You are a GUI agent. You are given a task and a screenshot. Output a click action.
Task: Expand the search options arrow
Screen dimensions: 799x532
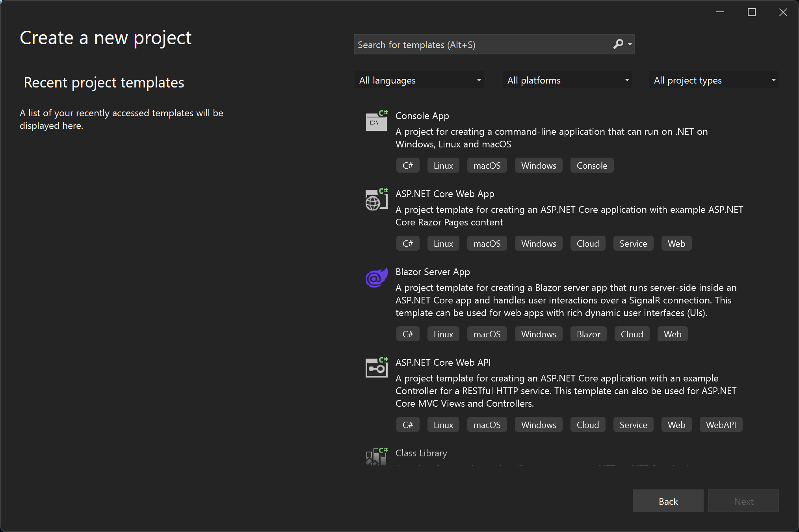[x=630, y=44]
